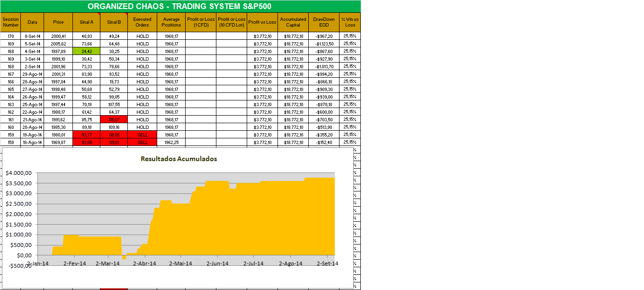Select the green Sinal A cell 24,42
The image size is (644, 290).
[87, 51]
